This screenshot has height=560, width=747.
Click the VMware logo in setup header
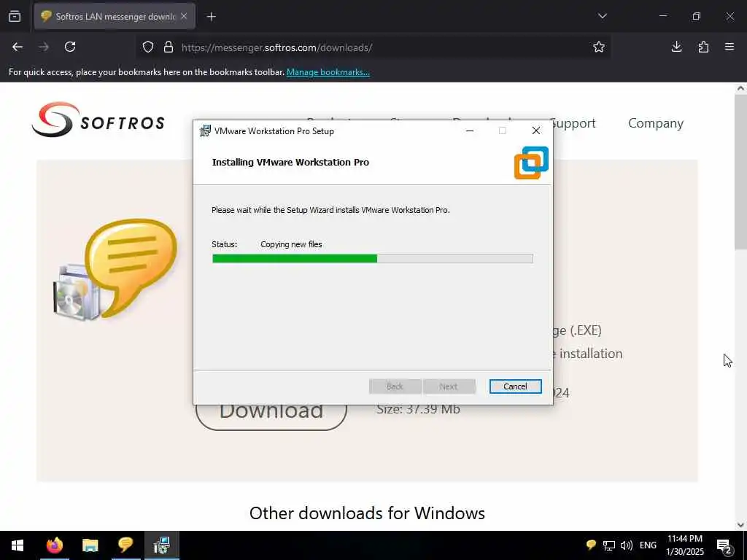tap(531, 163)
